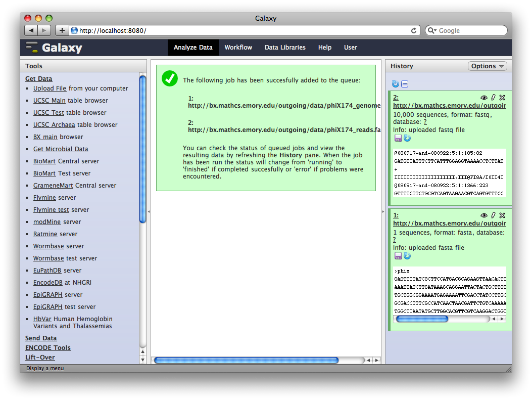Collapse the Get Data section

click(39, 79)
